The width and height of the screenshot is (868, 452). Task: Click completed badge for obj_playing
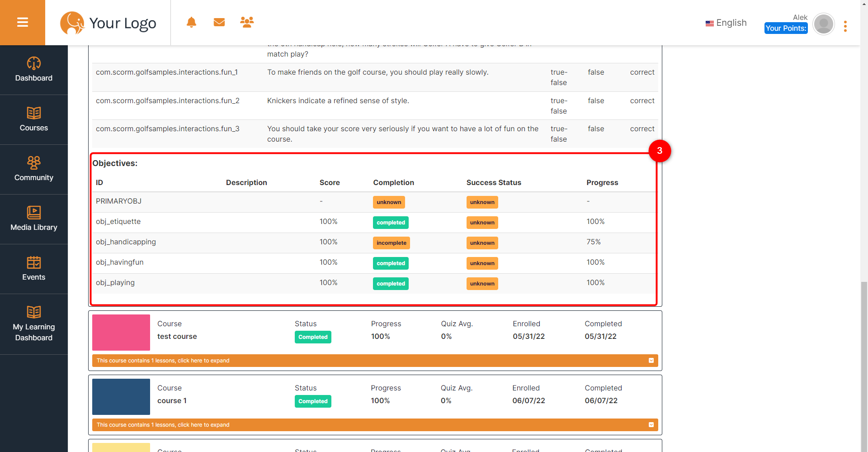(391, 284)
